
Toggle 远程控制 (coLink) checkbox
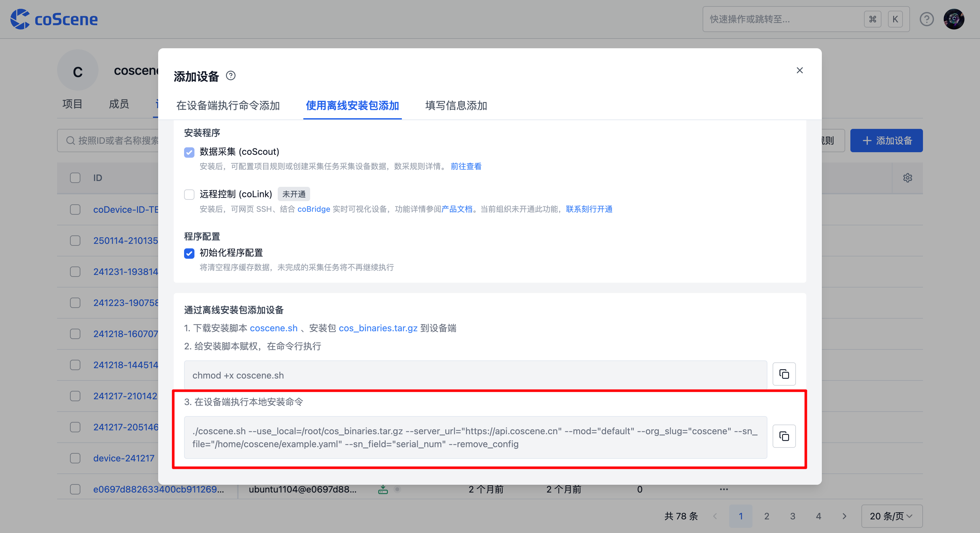click(x=189, y=195)
